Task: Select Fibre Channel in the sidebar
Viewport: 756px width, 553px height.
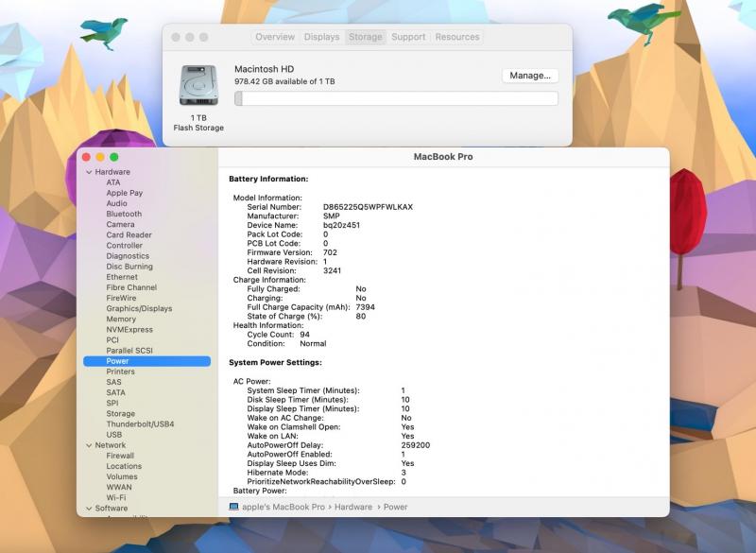Action: [131, 287]
